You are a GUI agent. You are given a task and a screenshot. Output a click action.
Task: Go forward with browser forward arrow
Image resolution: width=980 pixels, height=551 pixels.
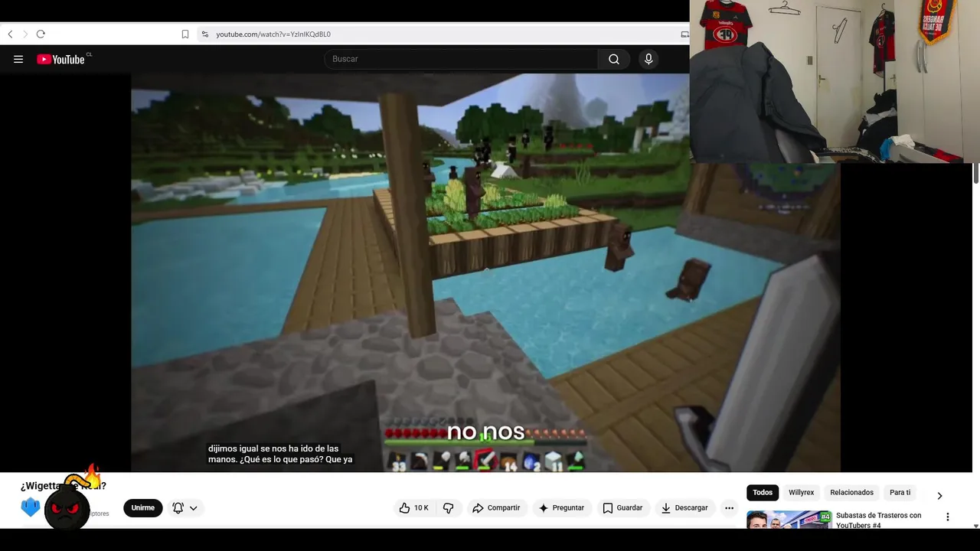coord(24,34)
